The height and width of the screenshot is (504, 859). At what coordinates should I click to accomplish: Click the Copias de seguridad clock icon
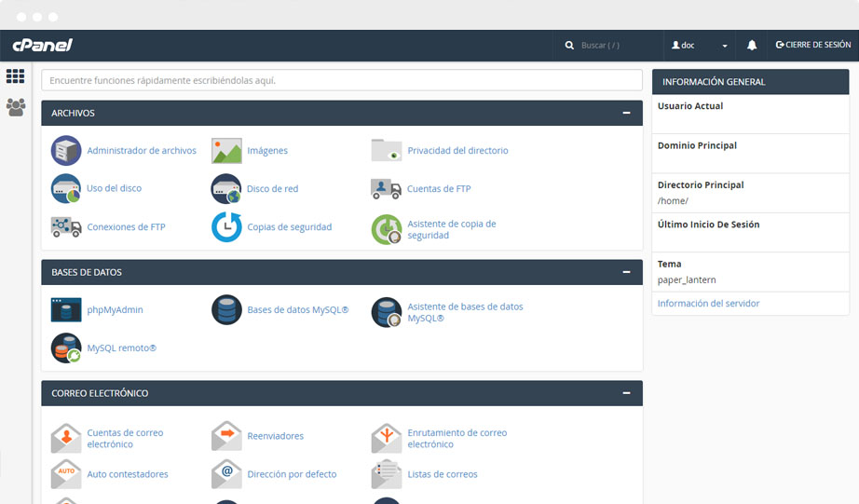click(226, 226)
